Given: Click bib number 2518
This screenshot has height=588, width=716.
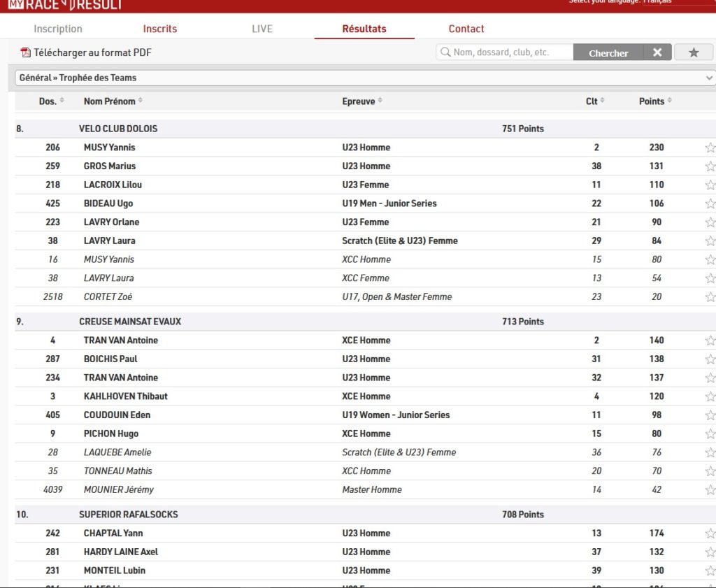Looking at the screenshot, I should [x=53, y=296].
